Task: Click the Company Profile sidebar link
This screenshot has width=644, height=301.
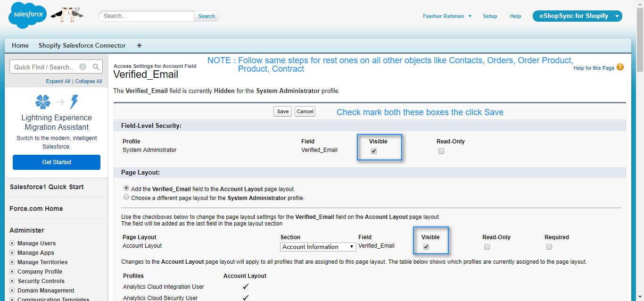Action: (x=40, y=272)
